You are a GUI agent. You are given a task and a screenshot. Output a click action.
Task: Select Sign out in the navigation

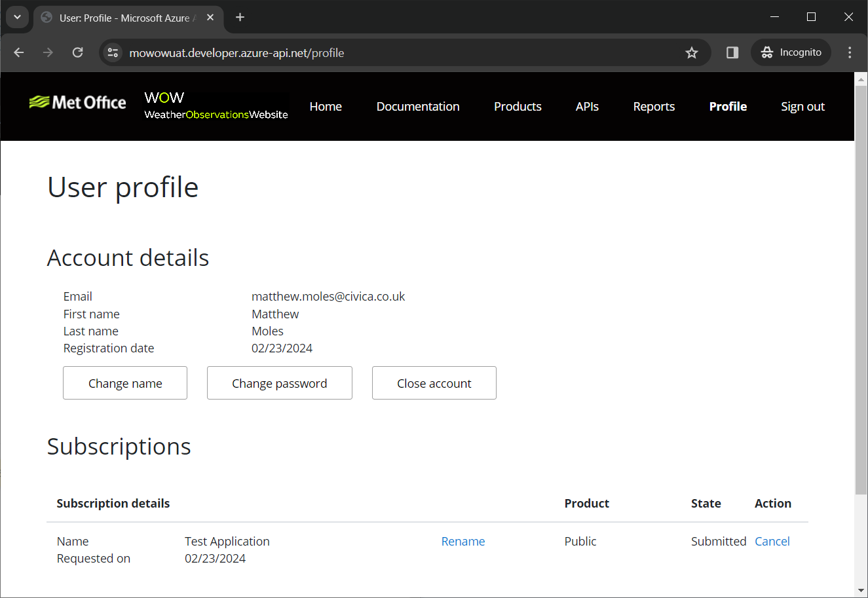tap(802, 106)
